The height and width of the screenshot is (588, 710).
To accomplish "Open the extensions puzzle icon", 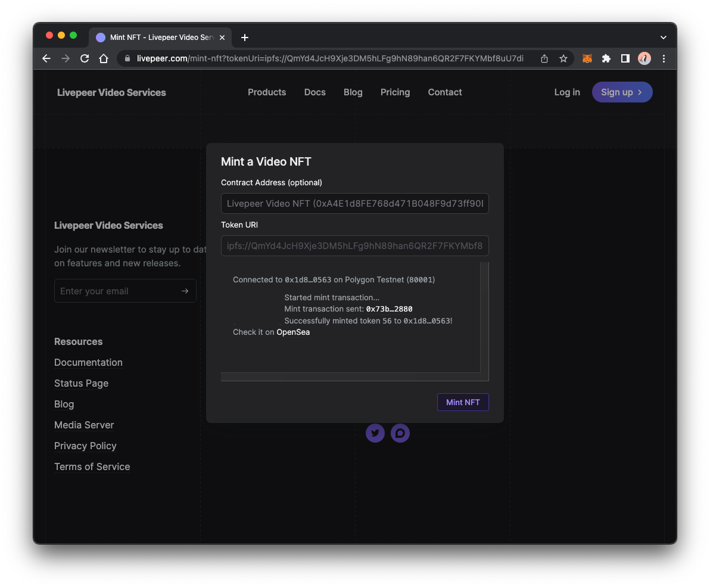I will click(606, 58).
